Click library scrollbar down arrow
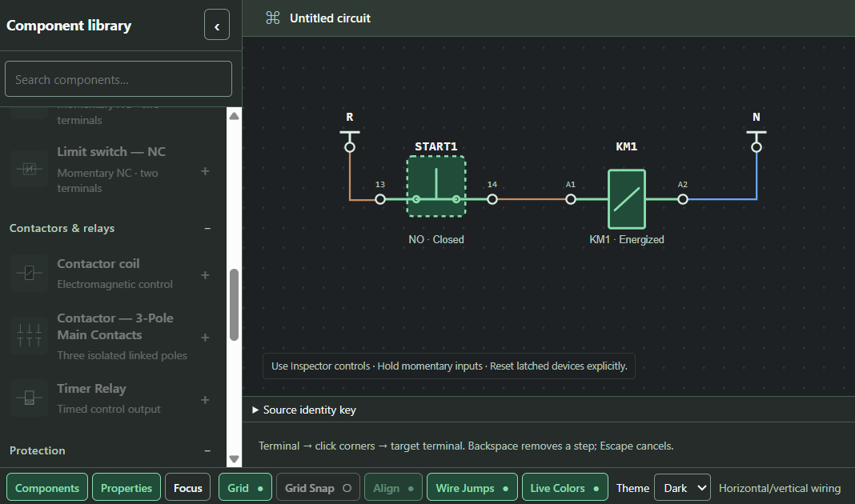Image resolution: width=855 pixels, height=504 pixels. (234, 458)
